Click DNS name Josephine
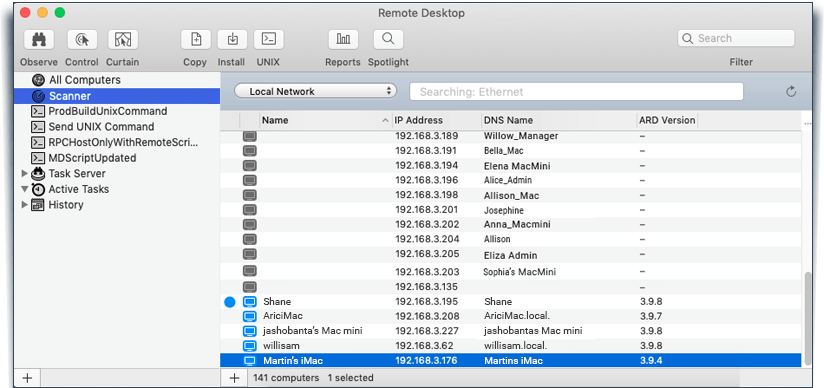This screenshot has height=388, width=824. pos(503,210)
